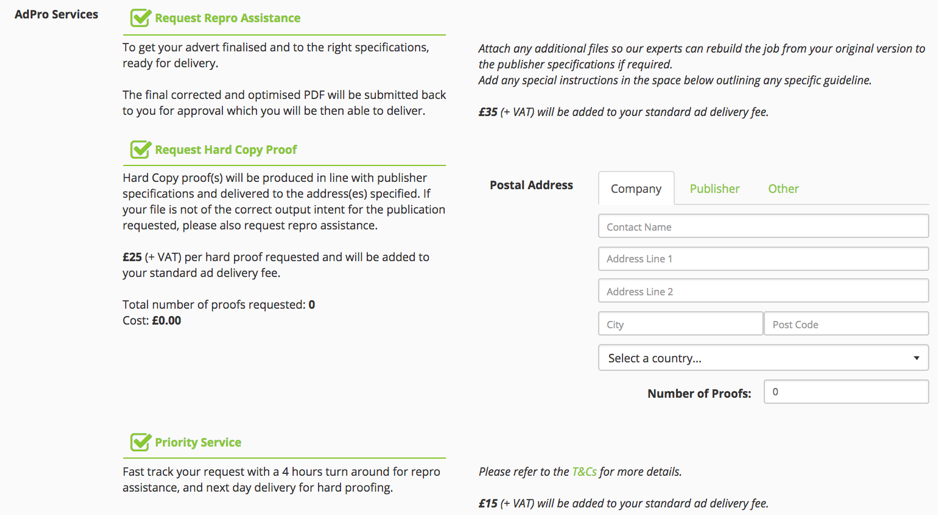Switch to the Publisher address tab
The width and height of the screenshot is (938, 515).
coord(714,188)
